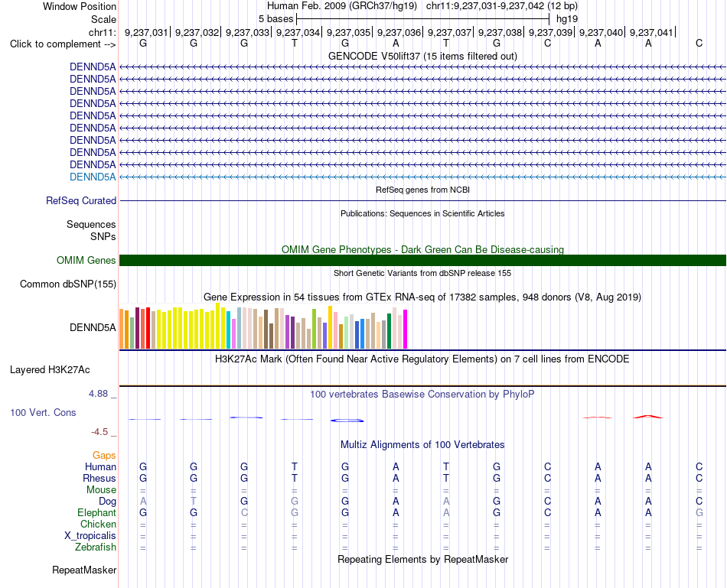727x588 pixels.
Task: Open 'Repeating Elements by RepeatMasker' title
Action: click(422, 559)
